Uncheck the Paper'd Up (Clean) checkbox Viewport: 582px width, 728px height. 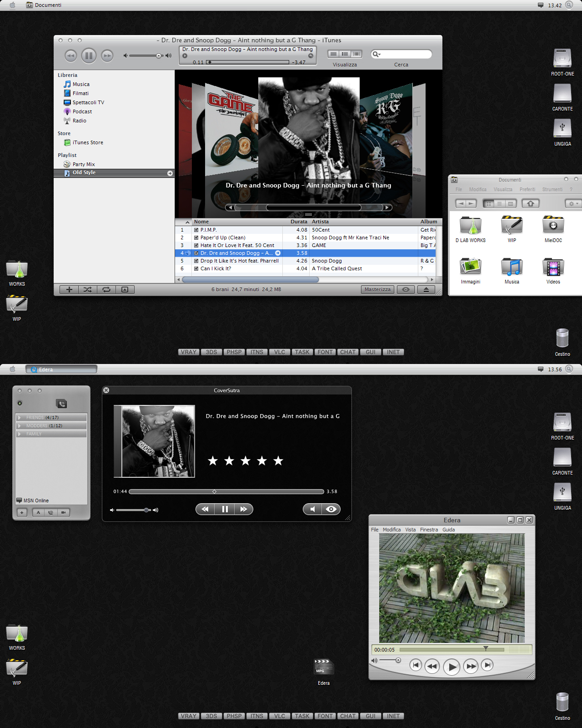click(196, 238)
